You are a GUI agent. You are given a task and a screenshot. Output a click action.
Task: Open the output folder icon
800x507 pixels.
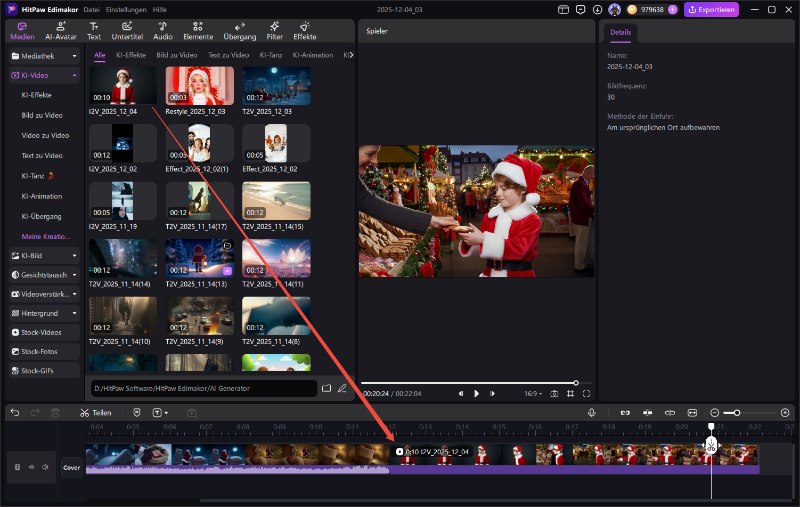pos(327,388)
